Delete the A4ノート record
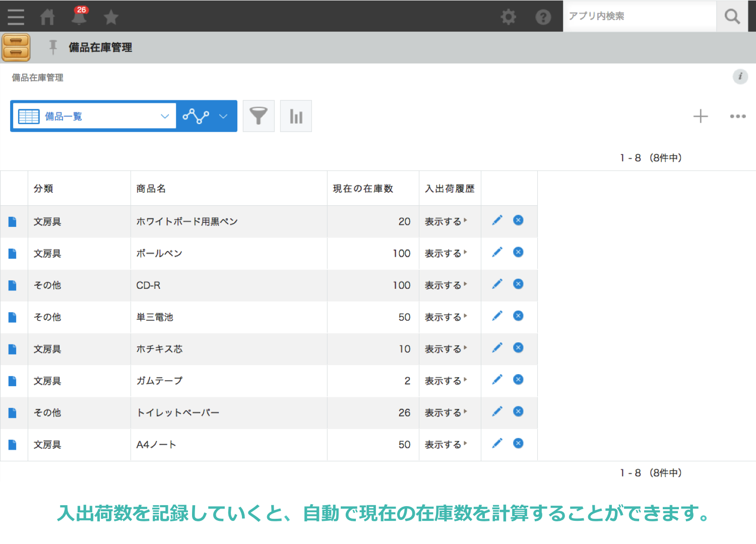This screenshot has height=544, width=756. (518, 443)
